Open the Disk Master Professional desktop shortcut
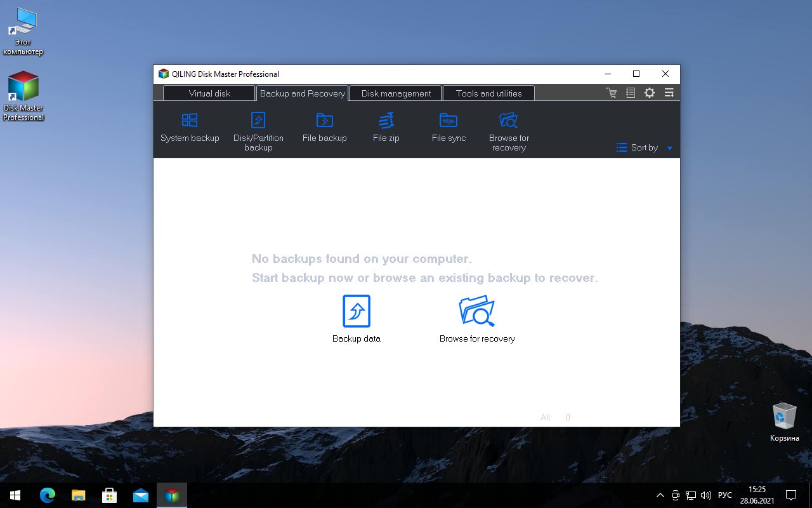The height and width of the screenshot is (508, 812). [23, 95]
